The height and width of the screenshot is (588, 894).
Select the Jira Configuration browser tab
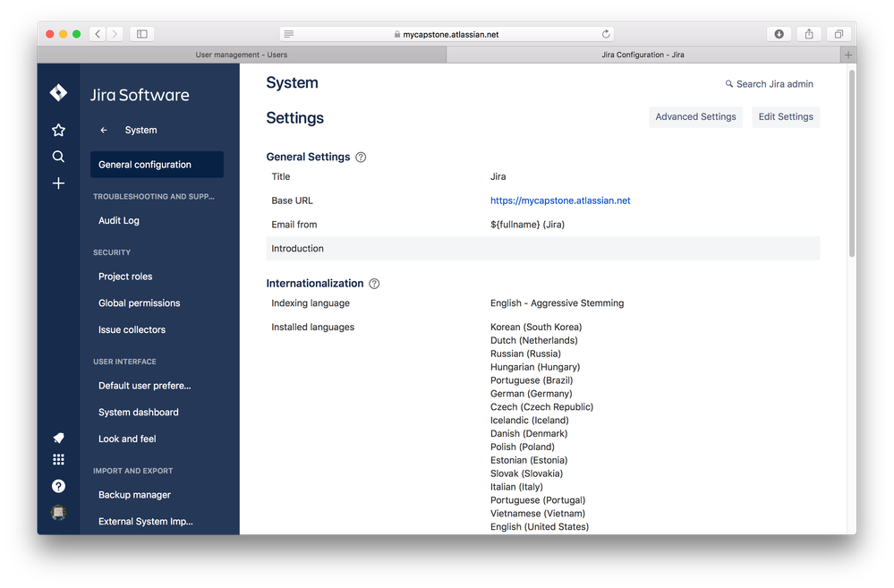pyautogui.click(x=644, y=54)
